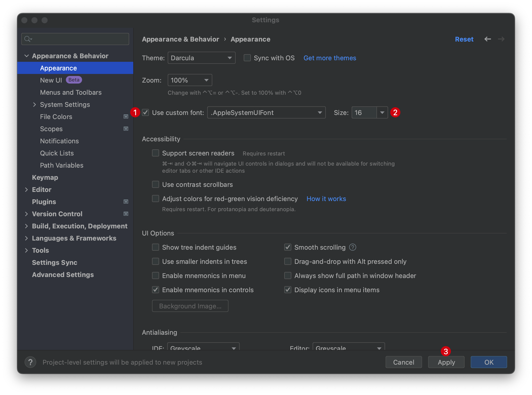Click project-level icon beside File Colors

126,116
